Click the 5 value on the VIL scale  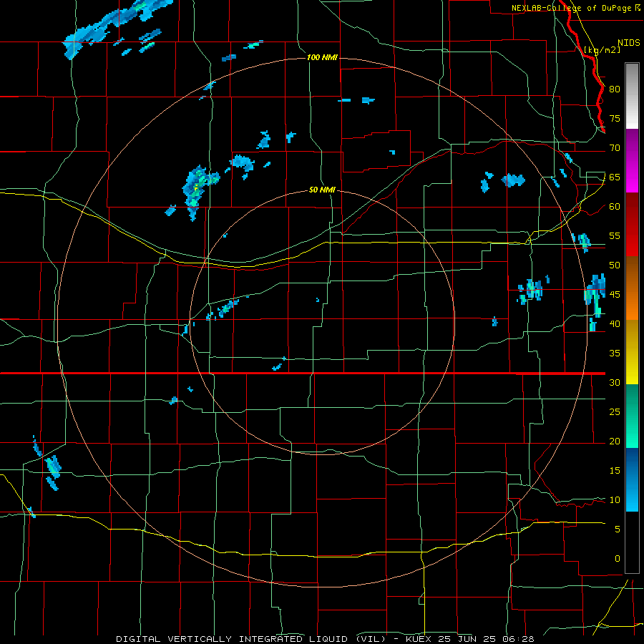tap(618, 530)
